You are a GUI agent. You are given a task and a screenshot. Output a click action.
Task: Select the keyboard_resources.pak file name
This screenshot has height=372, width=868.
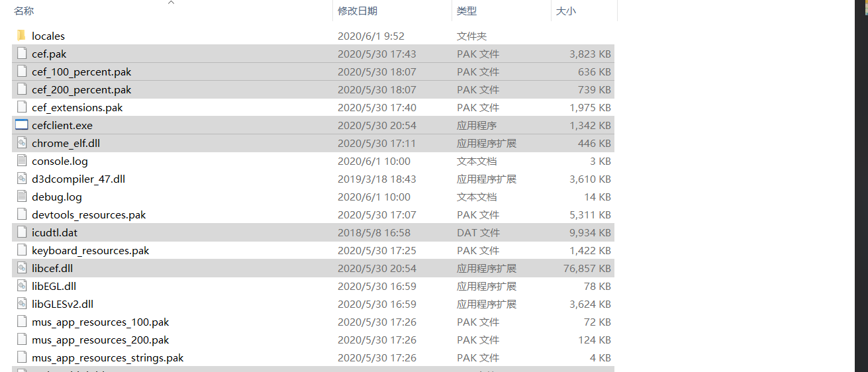point(91,250)
